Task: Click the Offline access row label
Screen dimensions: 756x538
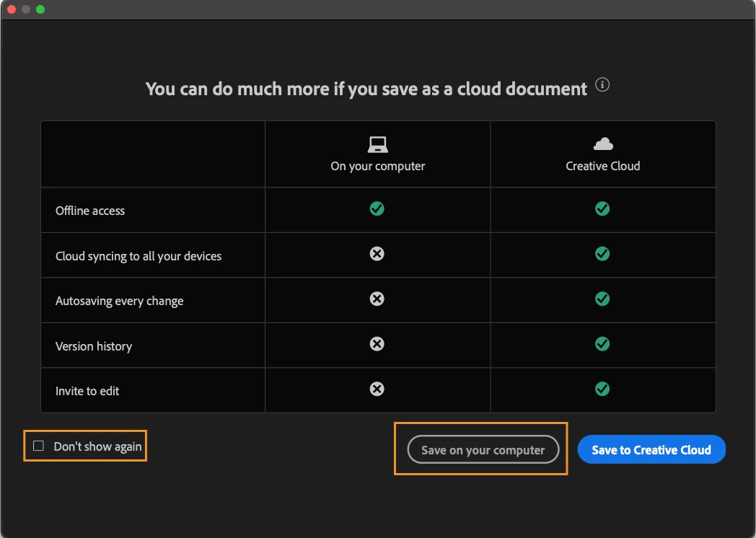Action: coord(90,211)
